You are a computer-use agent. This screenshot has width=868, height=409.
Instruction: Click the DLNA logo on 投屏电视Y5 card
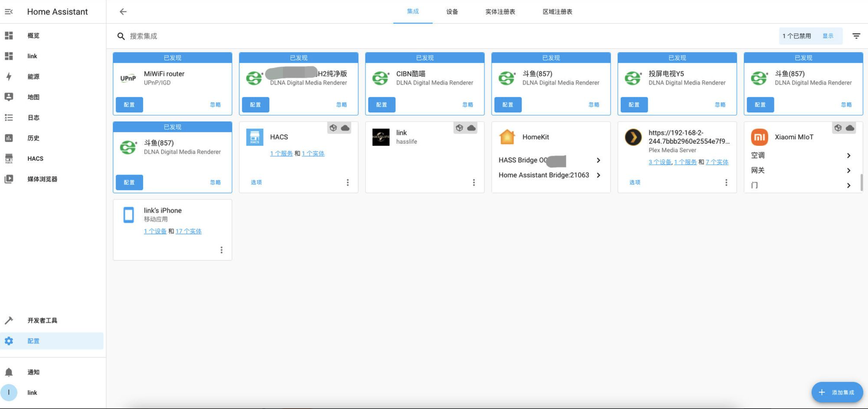click(x=633, y=78)
